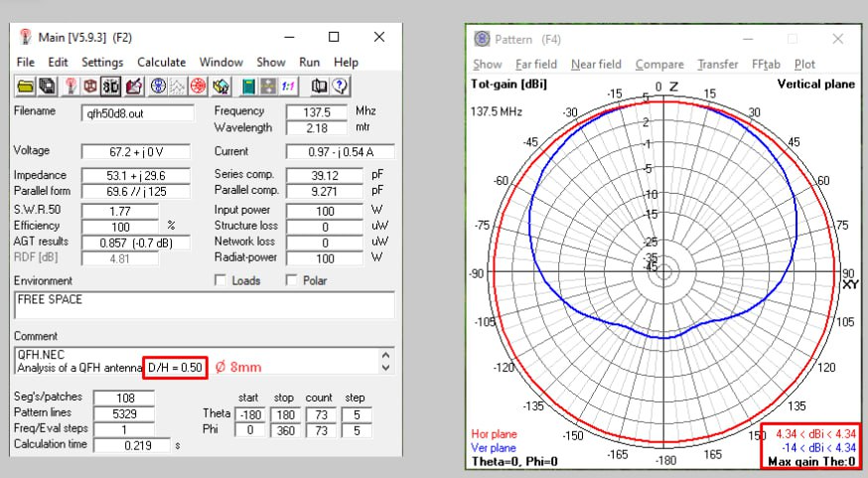Open the Calculate menu in Main window

point(161,62)
